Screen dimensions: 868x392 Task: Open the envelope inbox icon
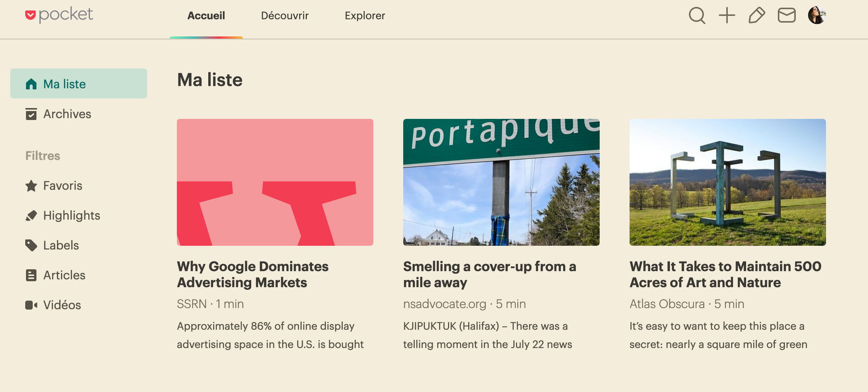click(787, 15)
